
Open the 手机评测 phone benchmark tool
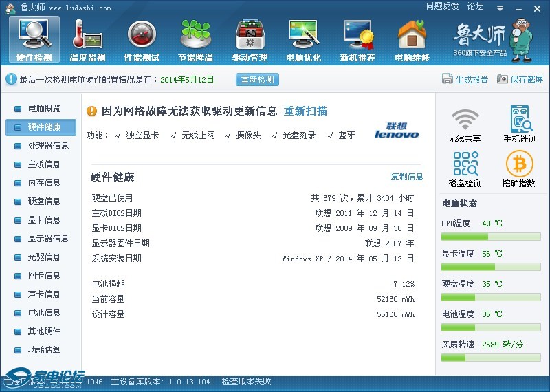pos(520,125)
